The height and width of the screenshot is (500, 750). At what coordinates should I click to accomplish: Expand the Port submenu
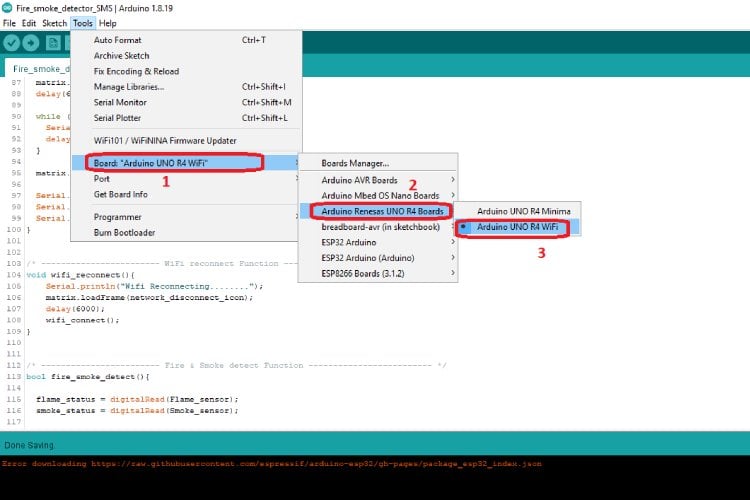tap(187, 178)
